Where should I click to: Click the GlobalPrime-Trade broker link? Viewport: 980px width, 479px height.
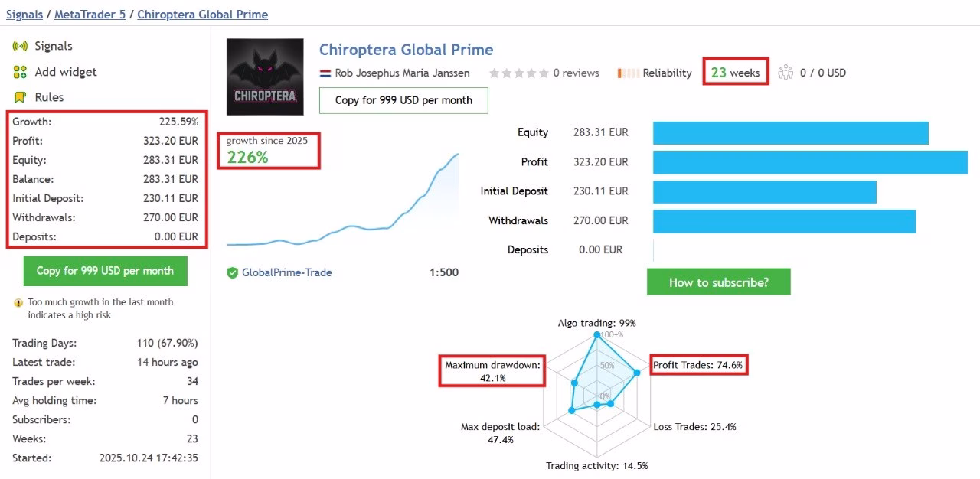pos(287,272)
